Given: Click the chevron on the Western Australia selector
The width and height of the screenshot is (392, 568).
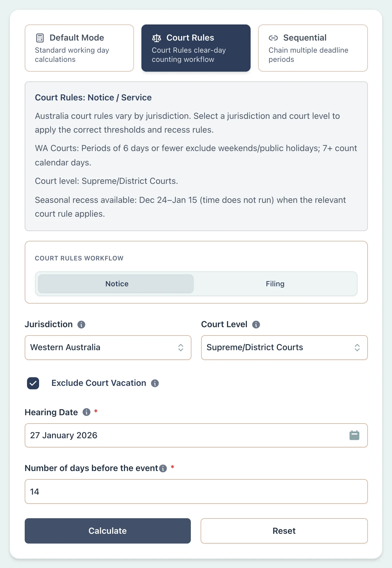Looking at the screenshot, I should (x=181, y=348).
